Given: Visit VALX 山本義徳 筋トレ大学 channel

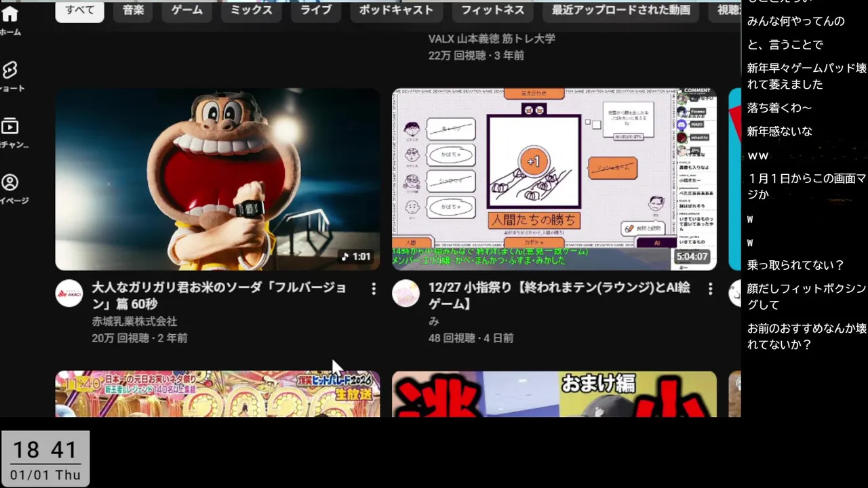Looking at the screenshot, I should pos(492,39).
